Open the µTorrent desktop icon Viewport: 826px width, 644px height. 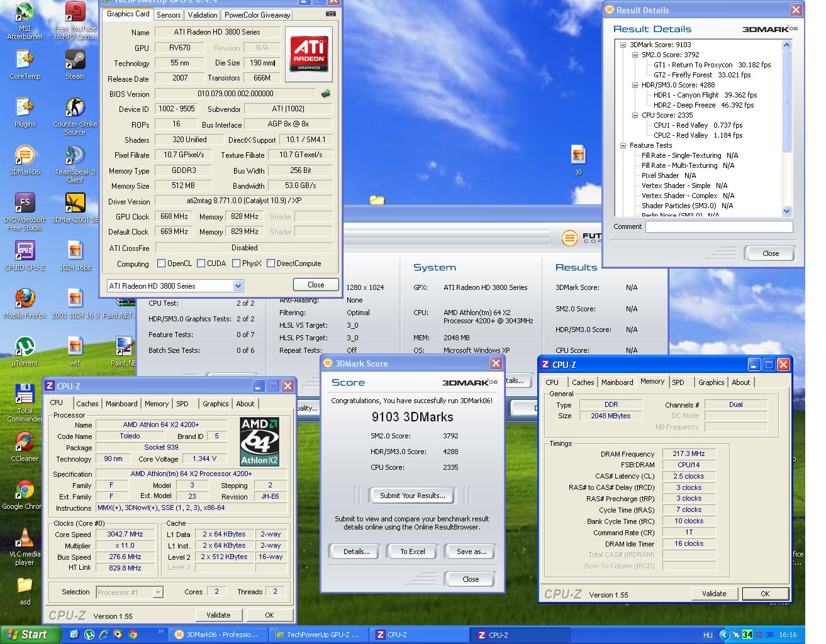coord(25,352)
